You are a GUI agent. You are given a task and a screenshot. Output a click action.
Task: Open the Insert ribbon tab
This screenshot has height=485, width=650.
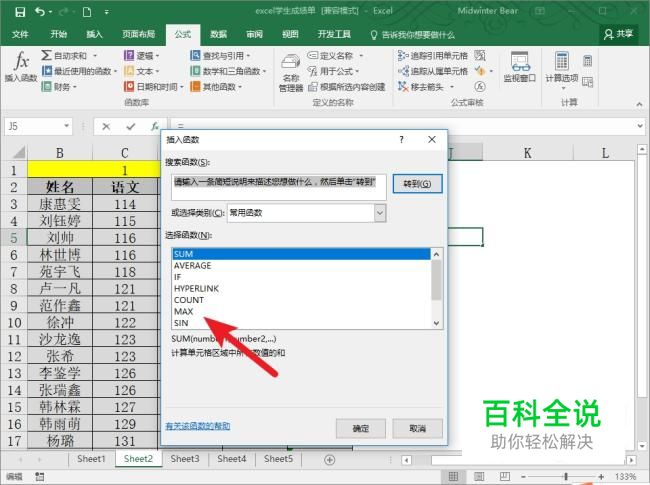(94, 34)
